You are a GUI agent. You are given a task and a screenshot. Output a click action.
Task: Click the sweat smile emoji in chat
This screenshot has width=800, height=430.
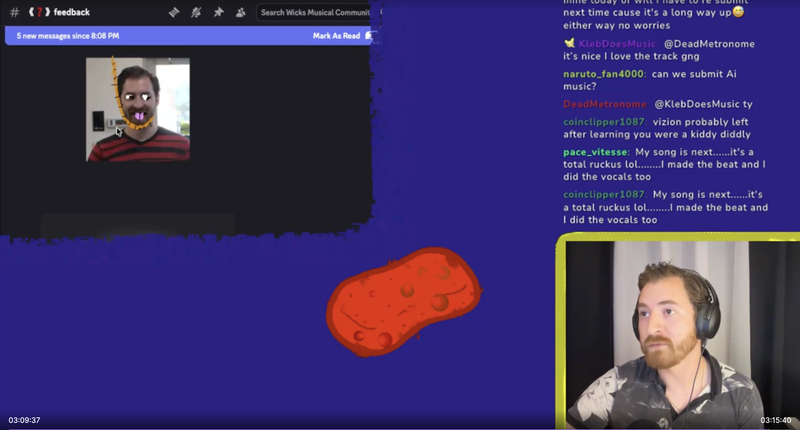[738, 12]
